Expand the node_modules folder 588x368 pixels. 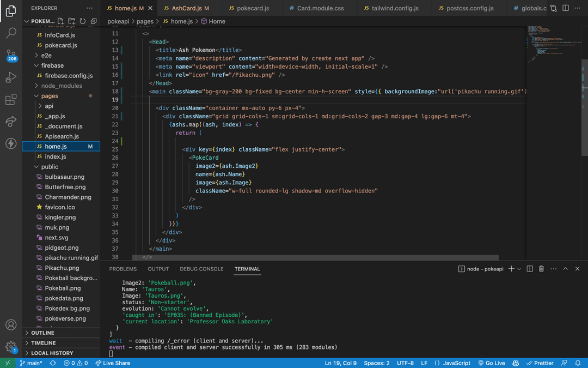tap(61, 86)
